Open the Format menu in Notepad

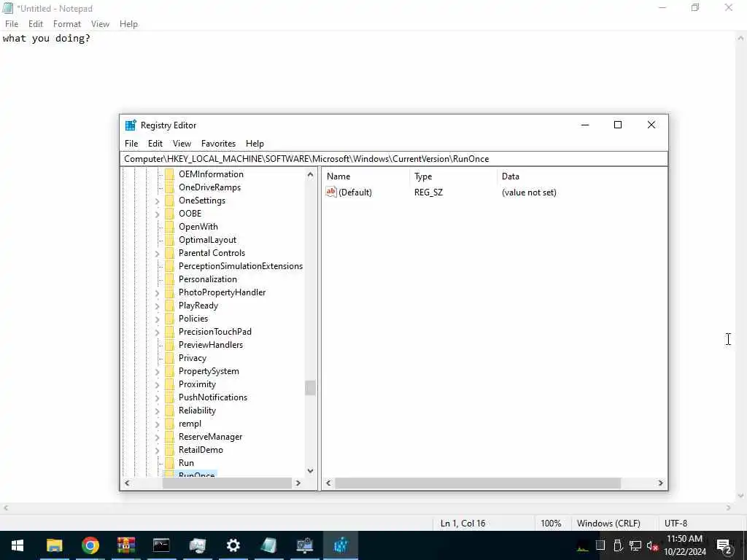(x=66, y=24)
